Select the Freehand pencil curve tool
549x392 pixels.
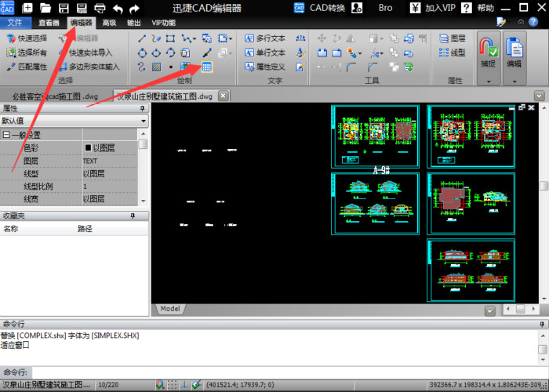(157, 38)
